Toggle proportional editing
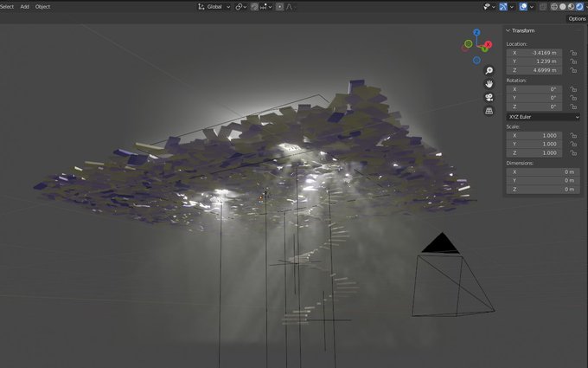The image size is (588, 368). point(279,7)
